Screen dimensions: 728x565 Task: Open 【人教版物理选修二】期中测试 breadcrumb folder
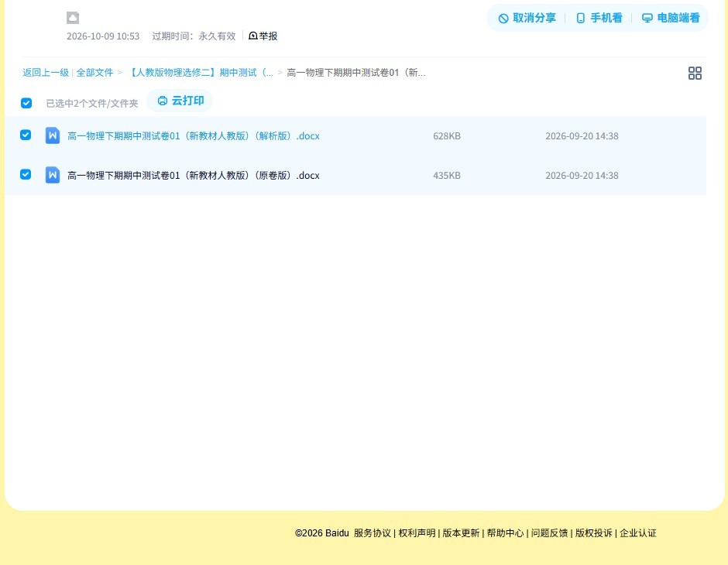[200, 72]
